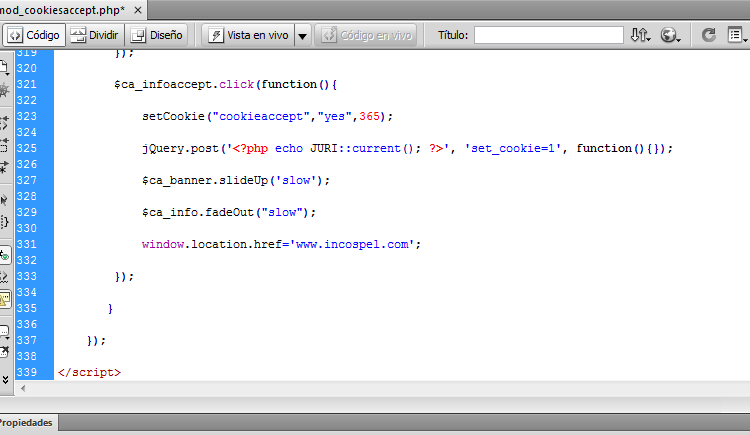Turn on Vista en vivo
750x435 pixels.
(x=249, y=35)
